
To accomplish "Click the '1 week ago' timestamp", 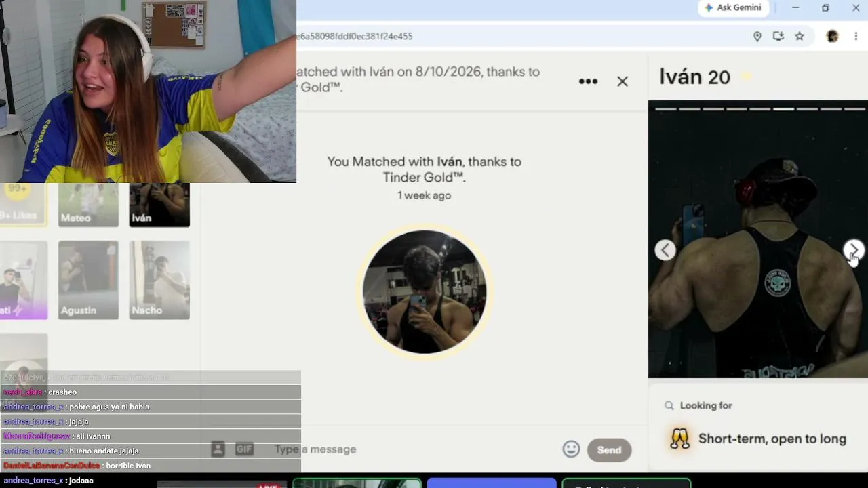I will [425, 195].
